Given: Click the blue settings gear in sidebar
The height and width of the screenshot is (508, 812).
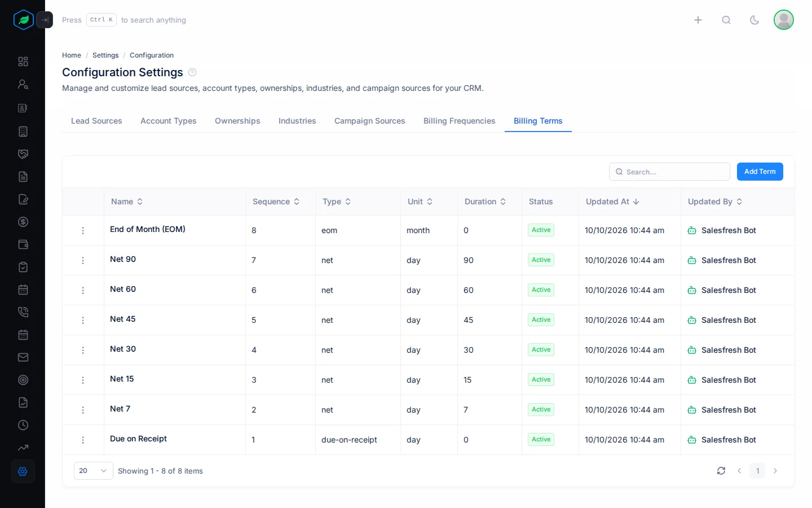Looking at the screenshot, I should click(x=23, y=471).
